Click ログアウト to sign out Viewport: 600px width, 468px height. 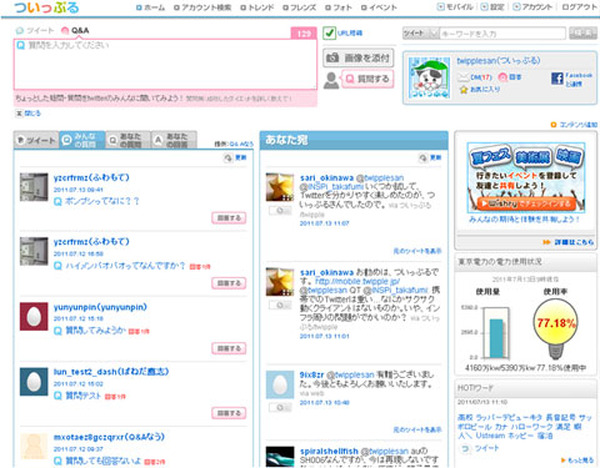[x=579, y=7]
